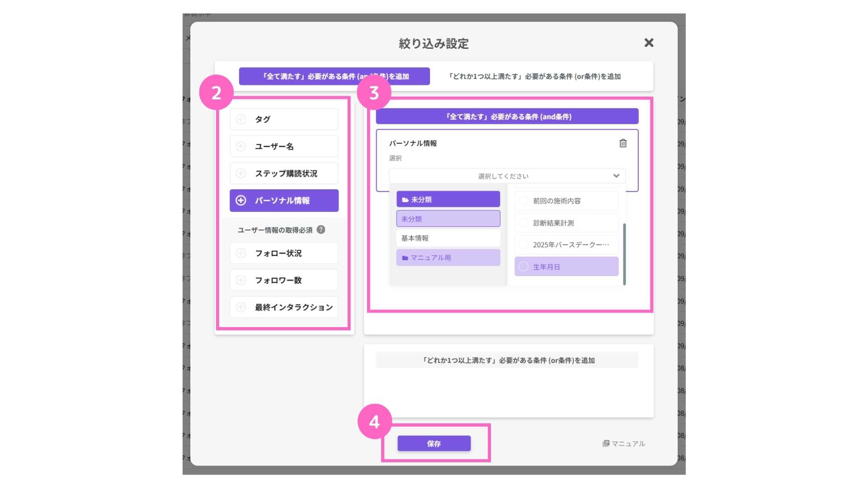868x488 pixels.
Task: Click the plus icon next to フォロー状況
Action: coord(241,253)
